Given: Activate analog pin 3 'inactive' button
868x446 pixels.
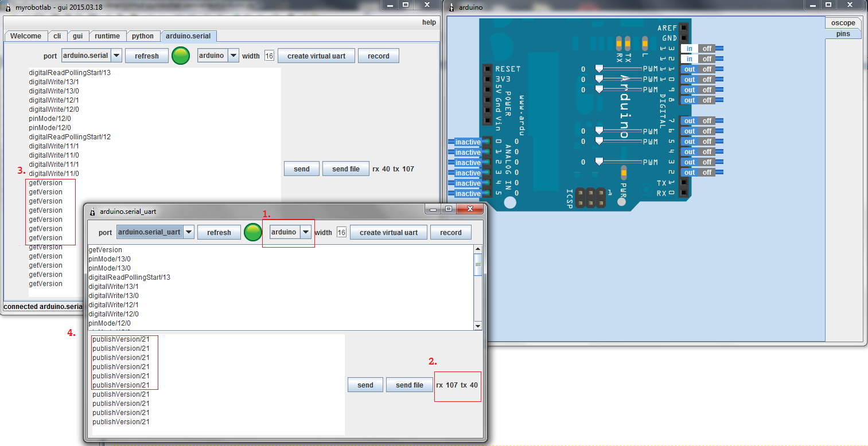Looking at the screenshot, I should point(468,173).
